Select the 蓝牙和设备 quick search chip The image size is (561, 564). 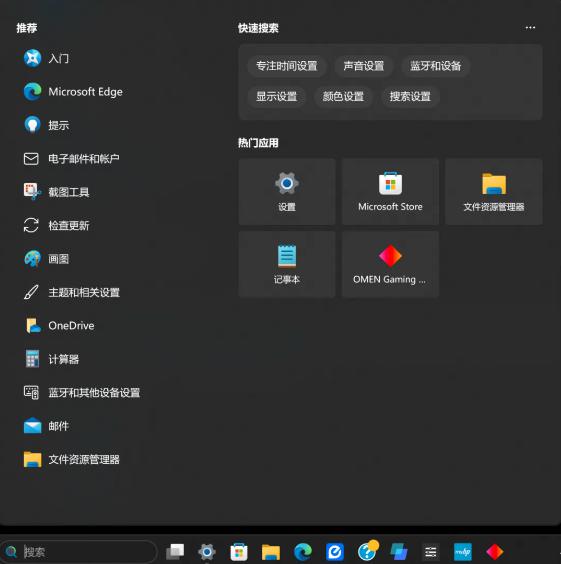click(x=435, y=66)
